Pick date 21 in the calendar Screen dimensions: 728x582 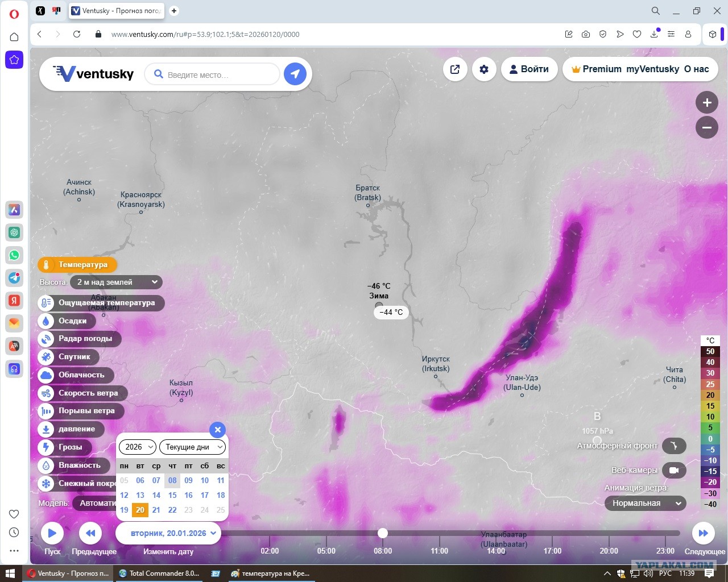pyautogui.click(x=156, y=510)
